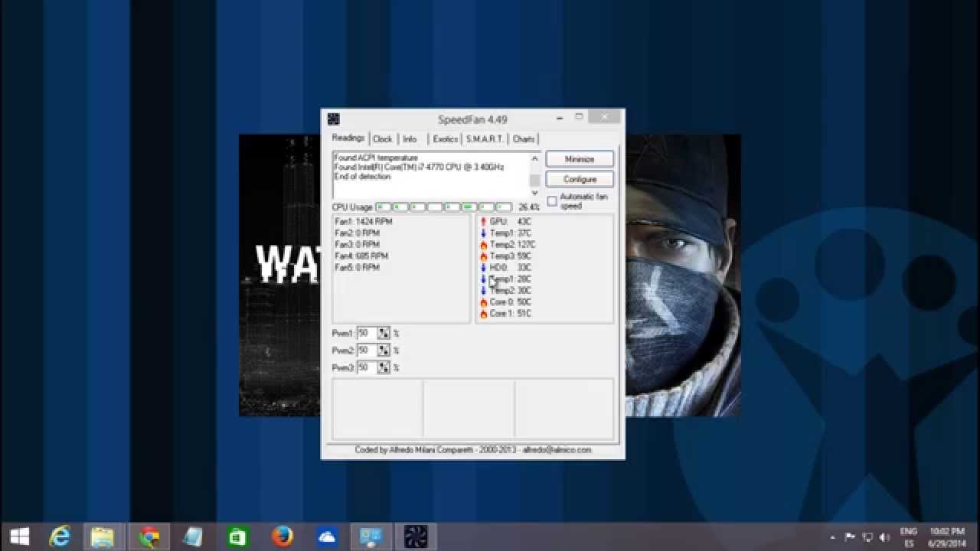The height and width of the screenshot is (551, 980).
Task: Click the log scrollbar up arrow
Action: click(534, 158)
